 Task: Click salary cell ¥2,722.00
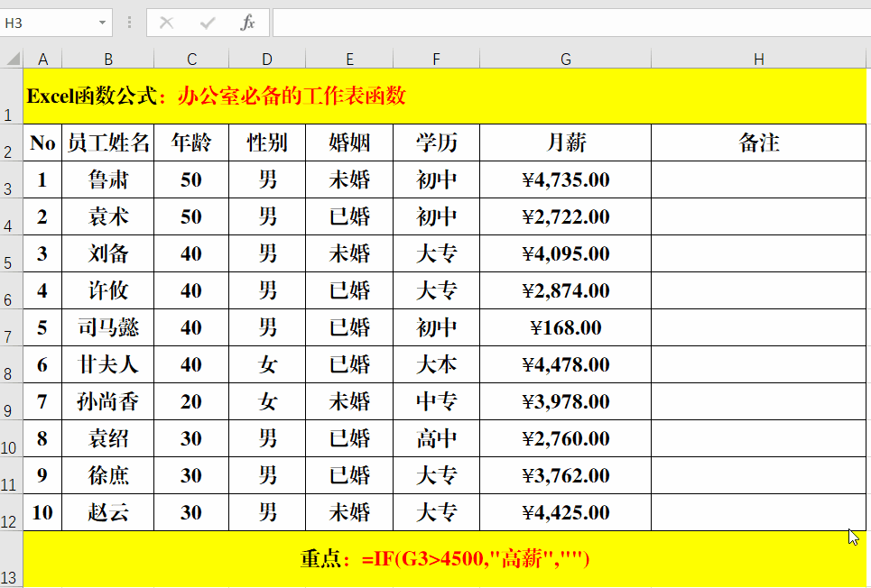[x=566, y=216]
